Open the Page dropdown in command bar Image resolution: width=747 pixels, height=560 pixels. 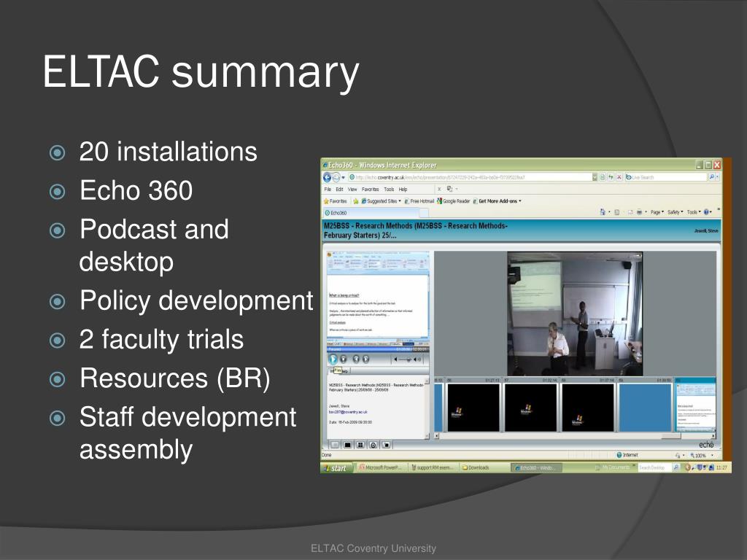[657, 212]
